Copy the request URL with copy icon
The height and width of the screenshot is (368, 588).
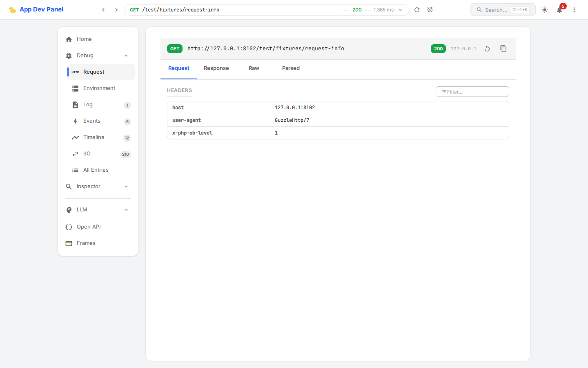[x=503, y=49]
